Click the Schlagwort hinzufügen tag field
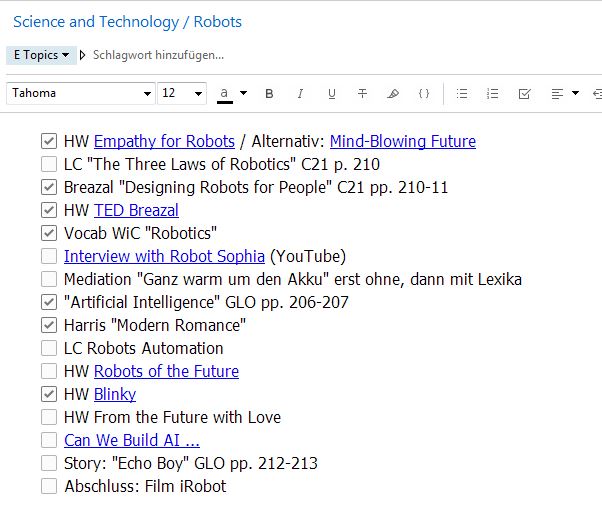The image size is (602, 513). (x=158, y=55)
